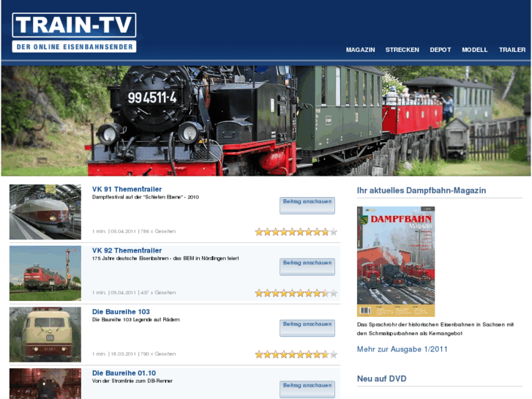Follow the Mehr zur Ausgabe 1/2011 link

click(402, 349)
